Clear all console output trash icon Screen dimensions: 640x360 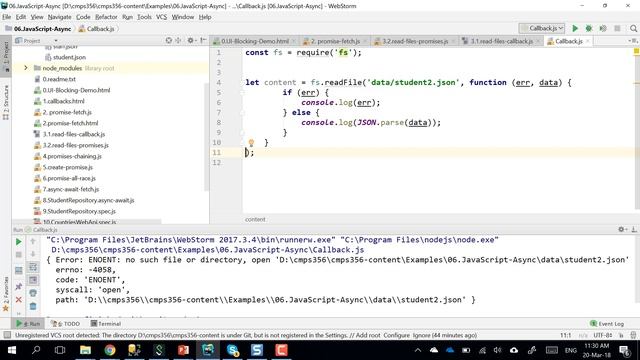point(33,306)
